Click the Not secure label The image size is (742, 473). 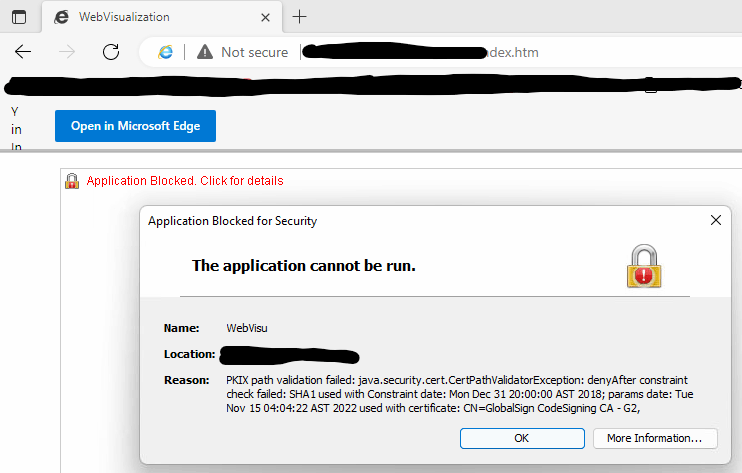(255, 52)
